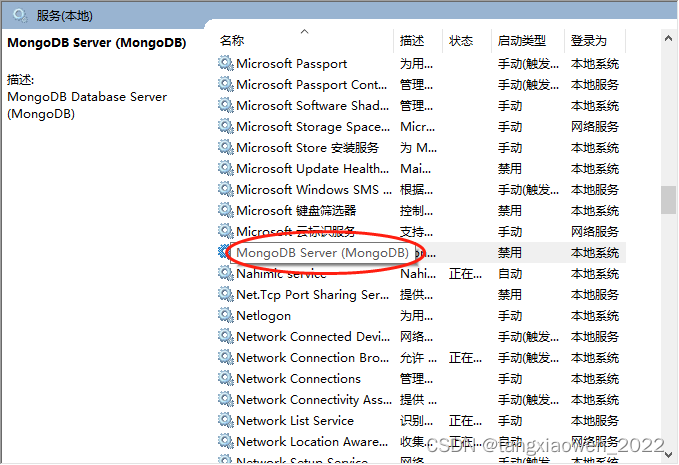Viewport: 679px width, 465px height.
Task: Select Net.Tcp Port Sharing Ser... name
Action: (313, 294)
